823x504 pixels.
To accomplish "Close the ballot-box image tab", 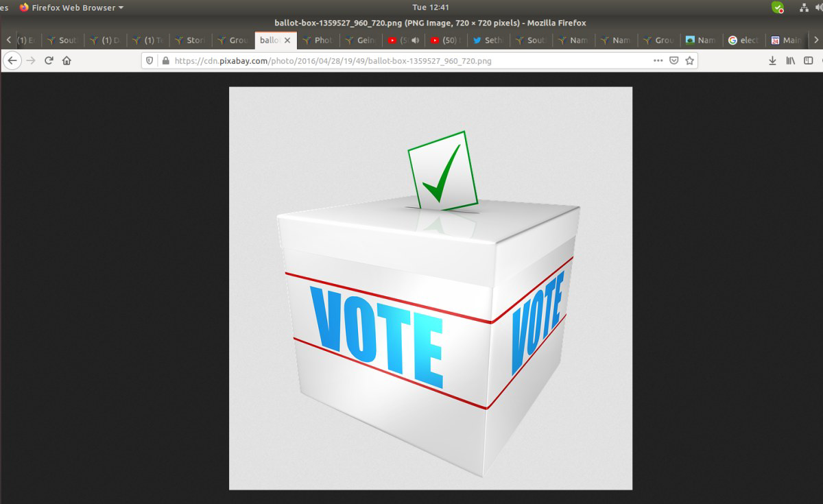I will [287, 40].
